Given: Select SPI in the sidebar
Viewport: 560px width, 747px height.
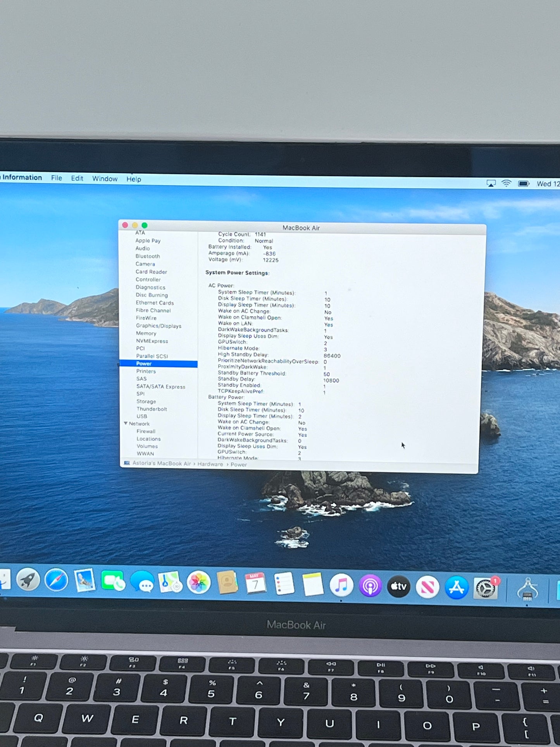Looking at the screenshot, I should pos(140,393).
